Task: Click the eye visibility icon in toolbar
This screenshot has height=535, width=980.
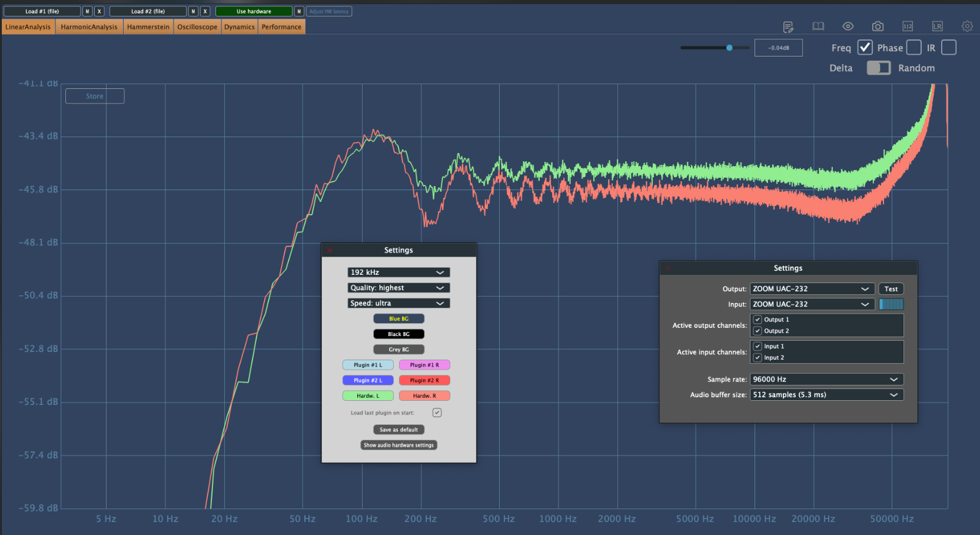Action: (848, 26)
